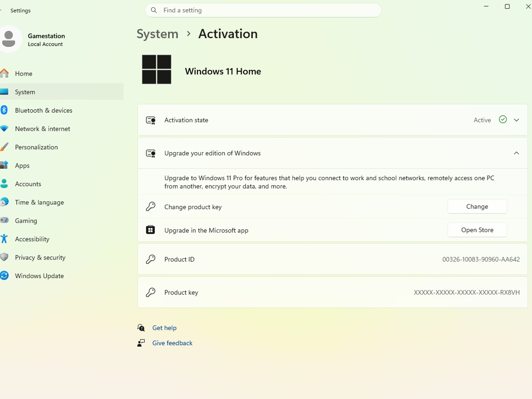
Task: Maximize the Settings window
Action: [x=507, y=6]
